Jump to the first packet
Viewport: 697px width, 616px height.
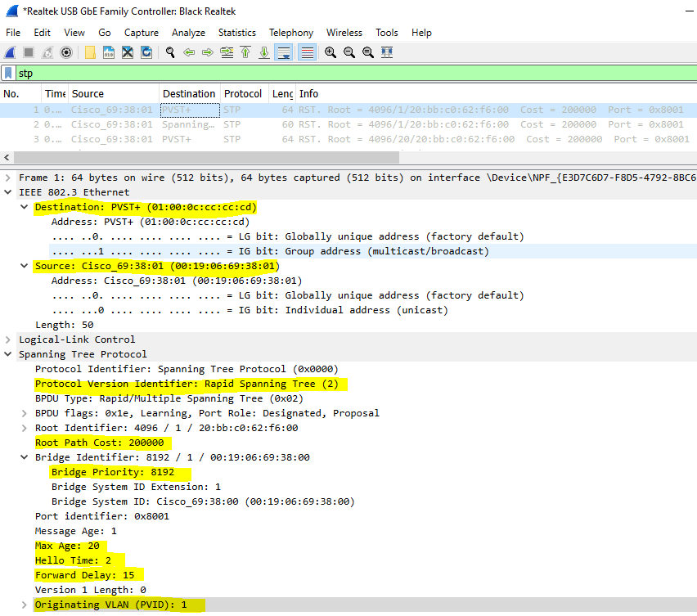(x=245, y=52)
